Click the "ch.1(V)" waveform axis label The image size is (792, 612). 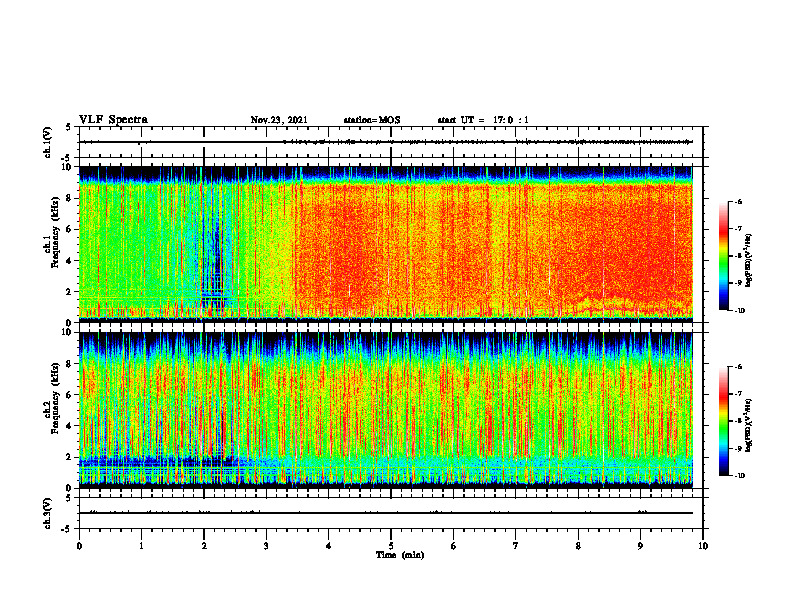[x=47, y=142]
